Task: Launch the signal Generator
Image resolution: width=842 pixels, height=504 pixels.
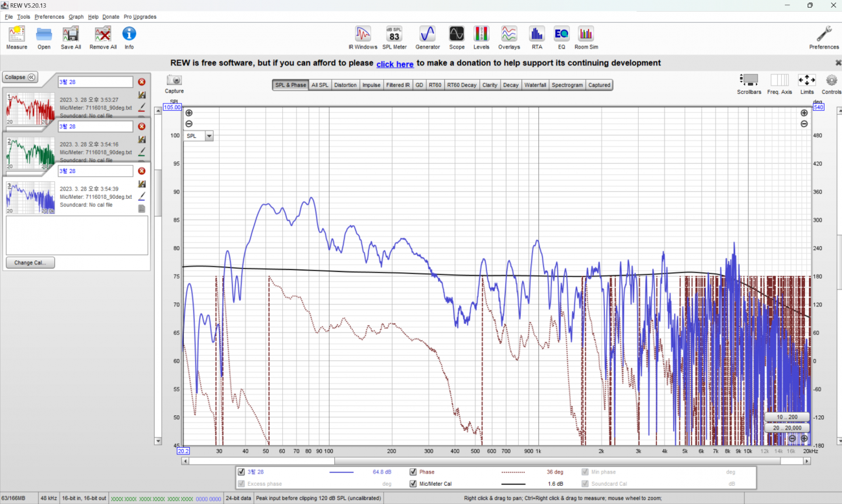Action: tap(427, 38)
